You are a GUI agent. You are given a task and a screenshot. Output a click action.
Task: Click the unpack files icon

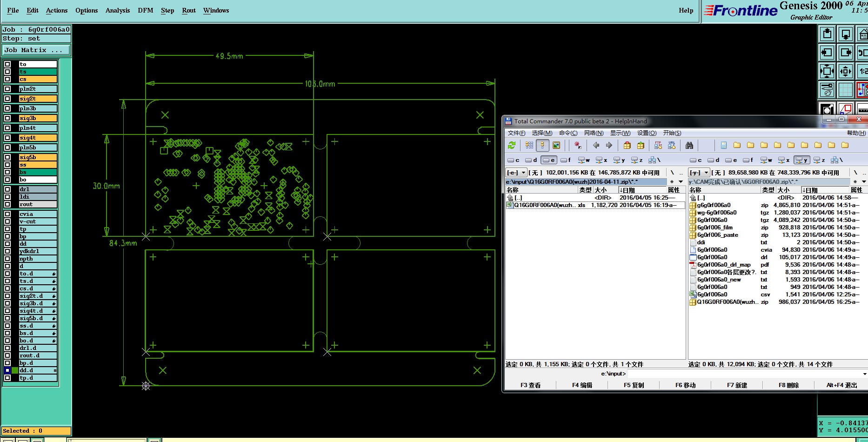tap(641, 146)
